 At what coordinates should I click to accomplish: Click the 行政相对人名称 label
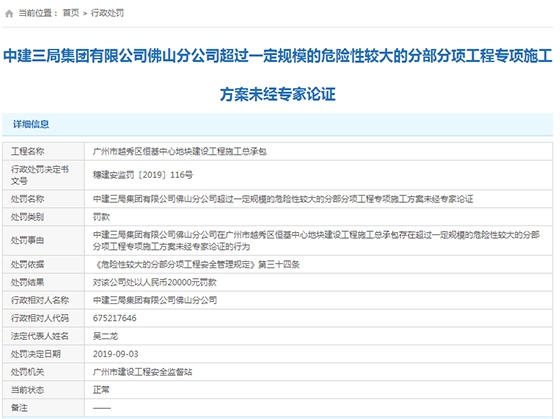[x=40, y=300]
